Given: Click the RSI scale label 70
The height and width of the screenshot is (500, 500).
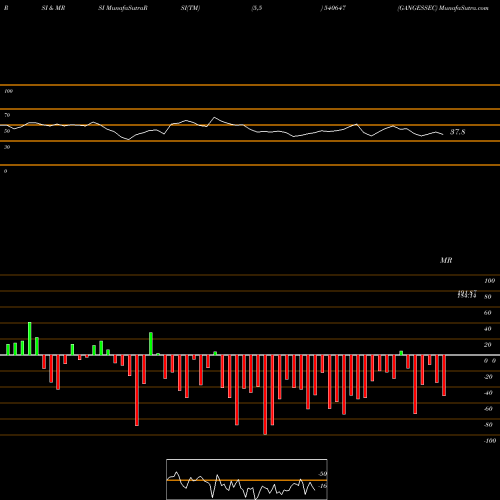Looking at the screenshot, I should [x=7, y=115].
